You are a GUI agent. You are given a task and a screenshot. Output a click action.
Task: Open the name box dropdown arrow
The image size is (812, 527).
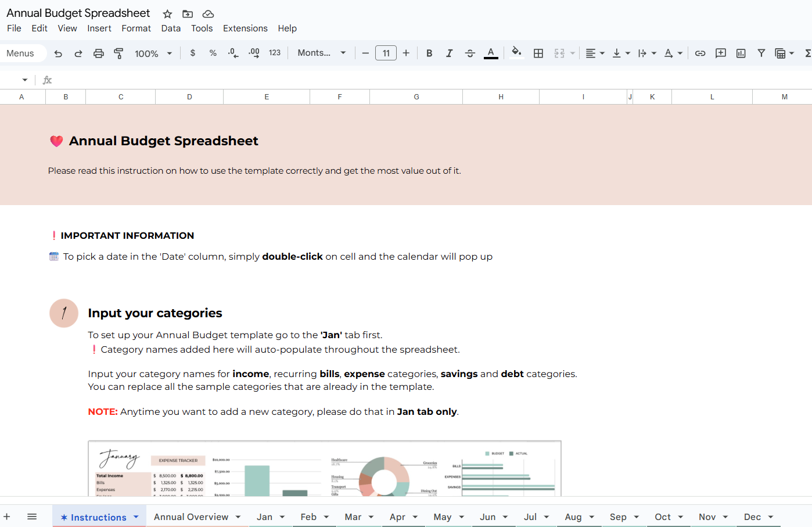click(25, 80)
